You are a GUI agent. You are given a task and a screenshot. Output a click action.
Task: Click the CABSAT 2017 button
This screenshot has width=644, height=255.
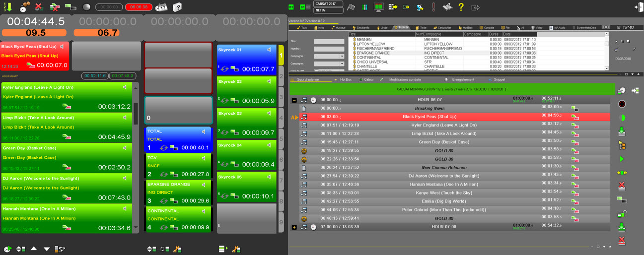tap(328, 4)
